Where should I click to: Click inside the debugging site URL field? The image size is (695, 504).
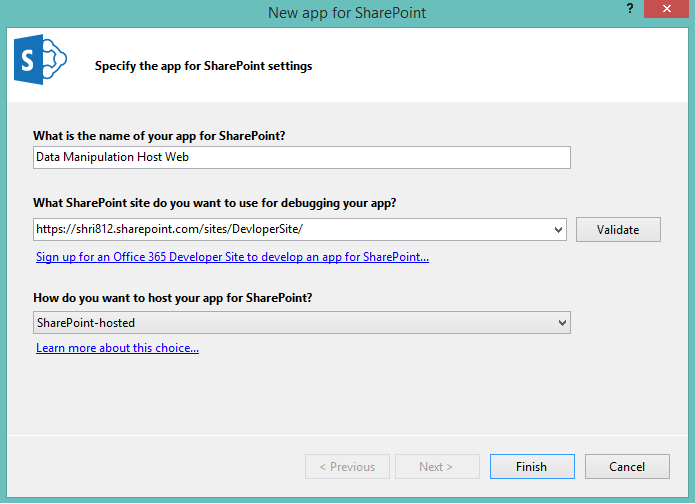[x=290, y=229]
